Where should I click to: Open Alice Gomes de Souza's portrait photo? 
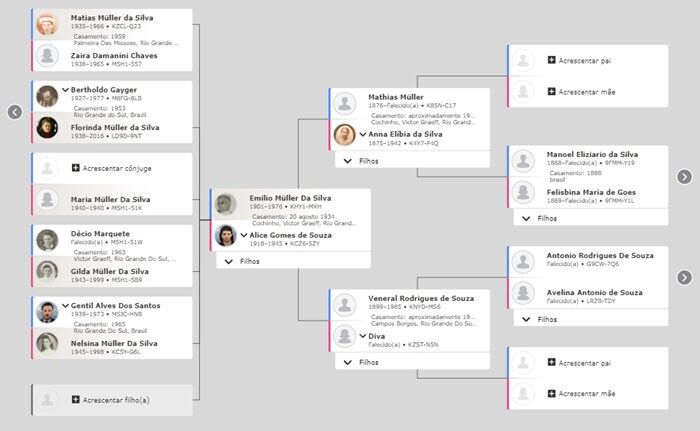point(226,236)
